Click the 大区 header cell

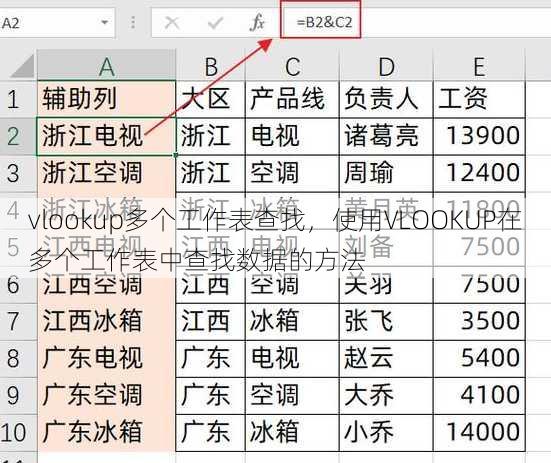210,99
